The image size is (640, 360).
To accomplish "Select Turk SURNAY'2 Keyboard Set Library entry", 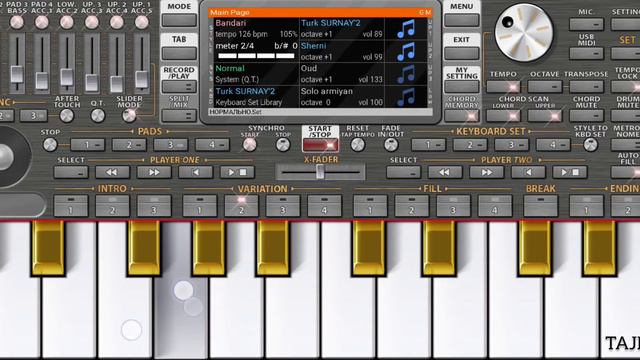I will [257, 97].
